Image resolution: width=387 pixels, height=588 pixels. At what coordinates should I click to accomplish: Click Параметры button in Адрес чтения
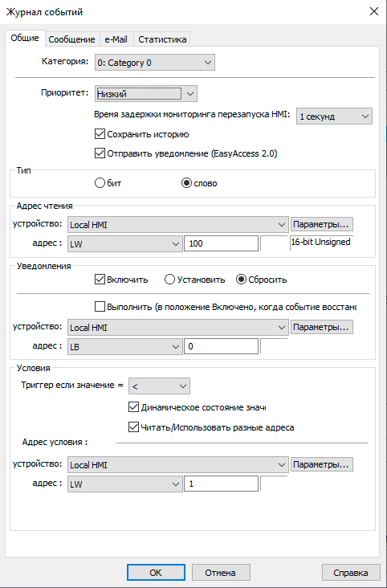coord(321,224)
